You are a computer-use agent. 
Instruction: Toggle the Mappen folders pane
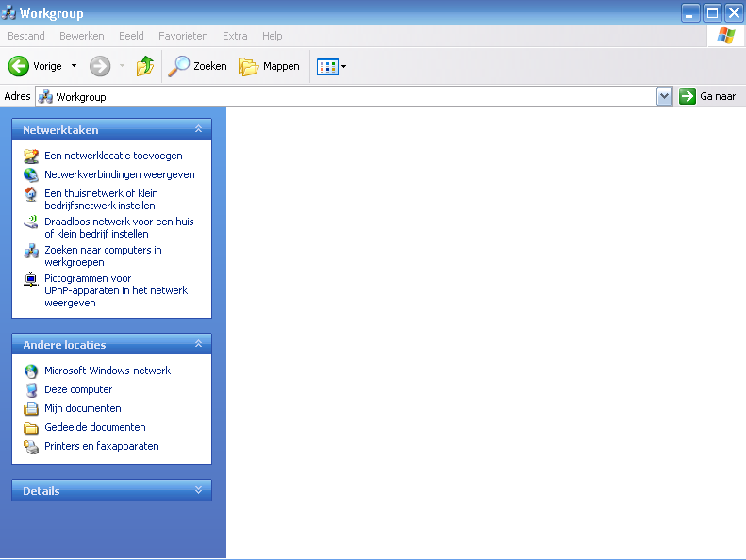point(248,67)
